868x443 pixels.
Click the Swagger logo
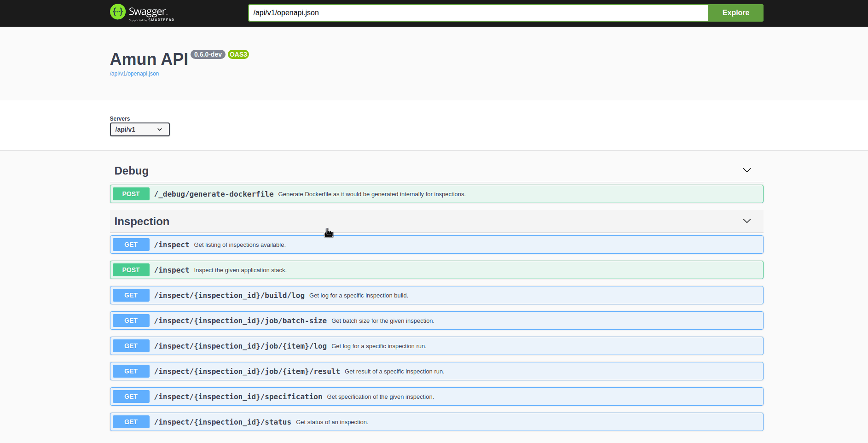(x=142, y=12)
